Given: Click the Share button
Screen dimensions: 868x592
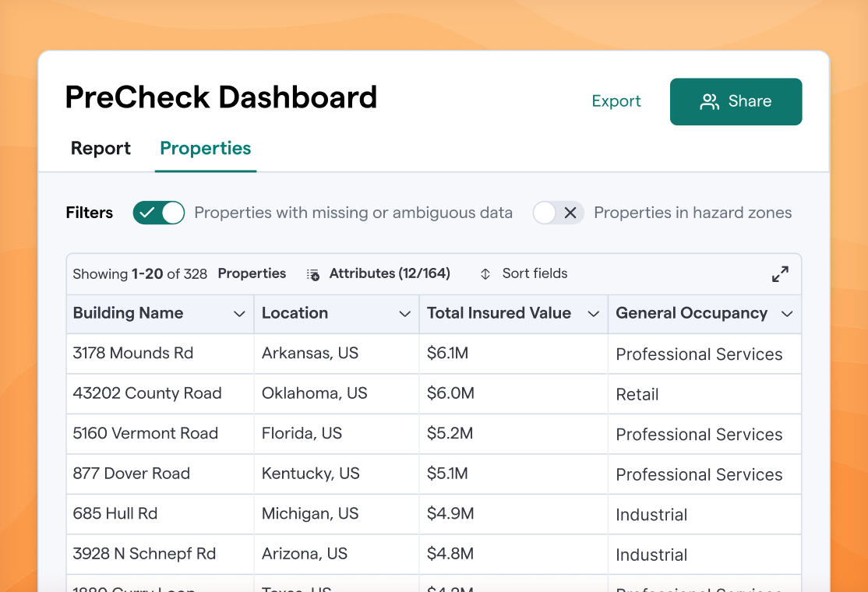Looking at the screenshot, I should point(736,102).
